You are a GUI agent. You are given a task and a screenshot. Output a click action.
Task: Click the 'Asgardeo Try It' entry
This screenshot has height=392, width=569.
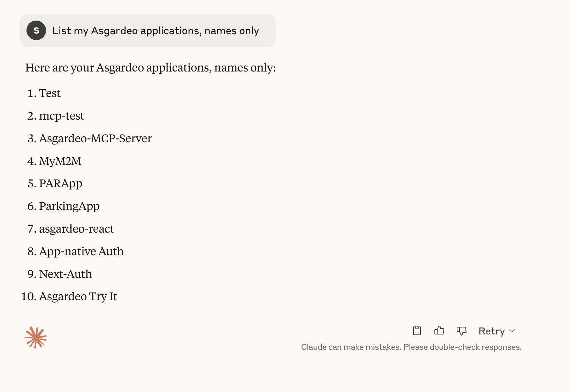pyautogui.click(x=78, y=296)
